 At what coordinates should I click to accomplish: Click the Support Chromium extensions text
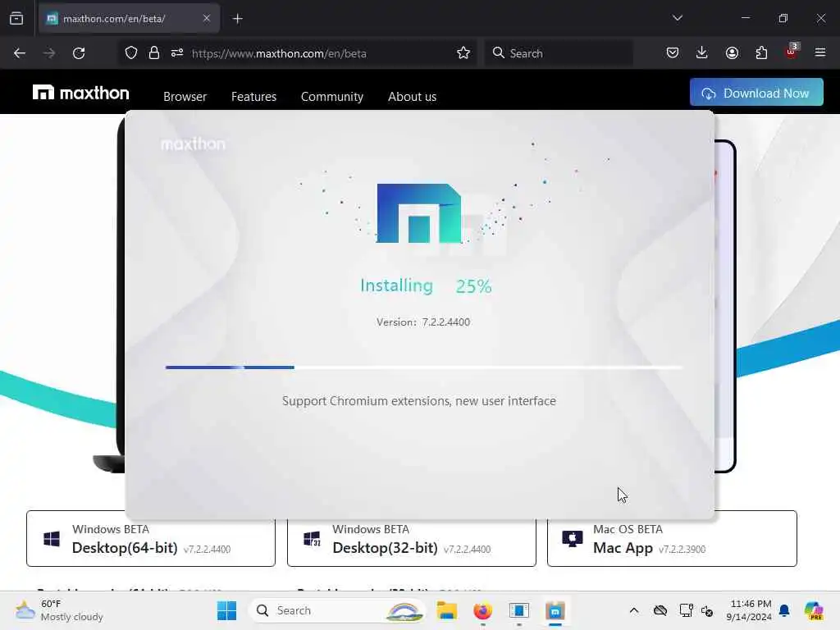pos(419,400)
